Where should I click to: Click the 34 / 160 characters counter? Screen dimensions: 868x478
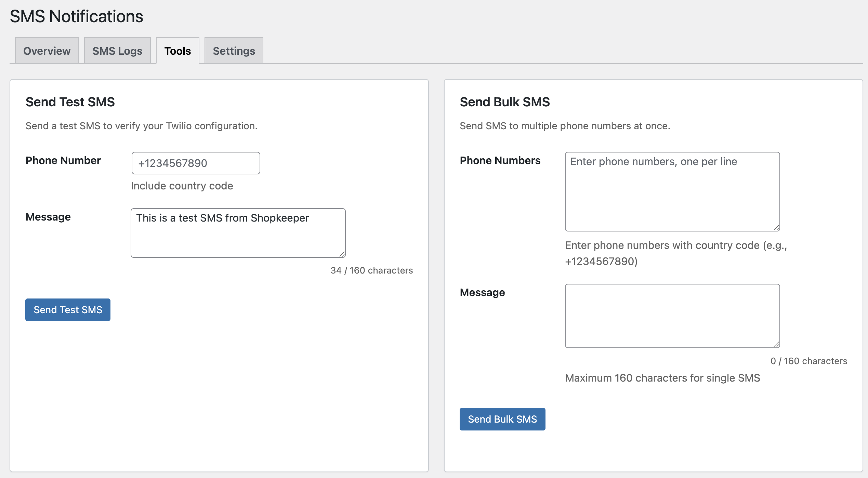pos(371,270)
